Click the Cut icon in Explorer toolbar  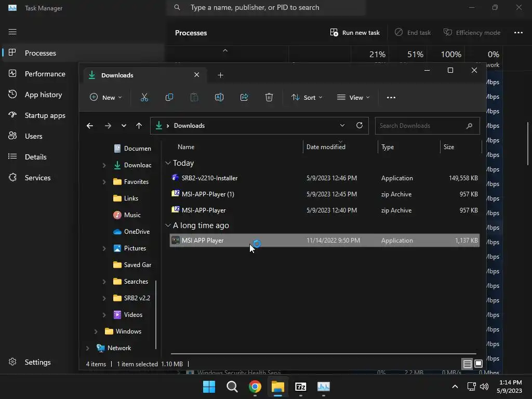[144, 97]
